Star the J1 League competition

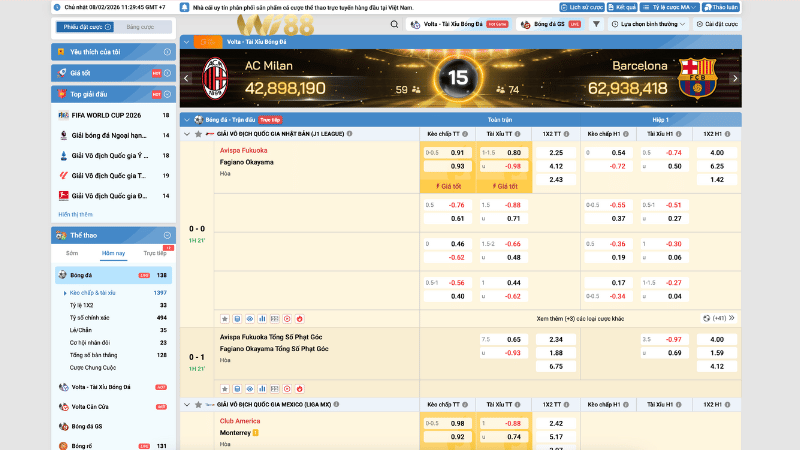tap(198, 134)
